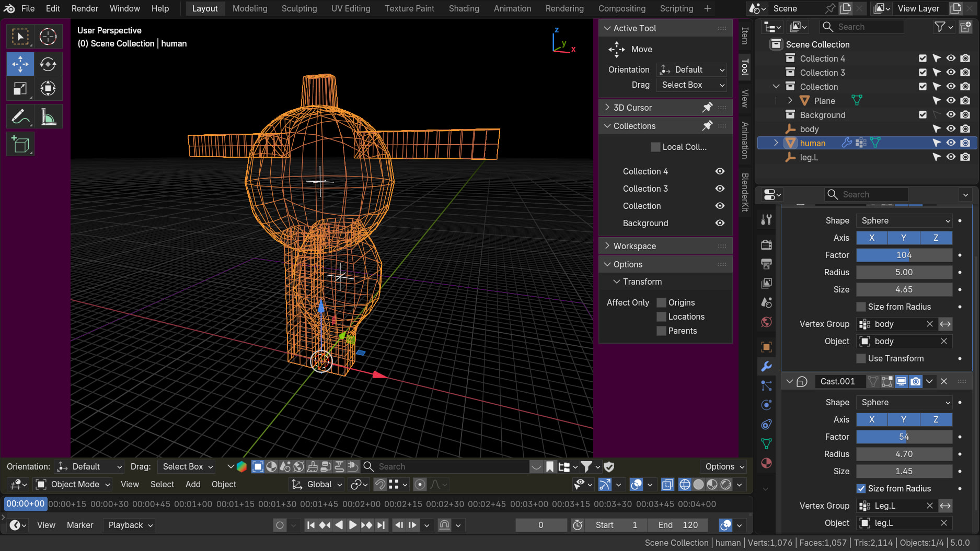The height and width of the screenshot is (551, 980).
Task: Enable Size from Radius for first Cast
Action: [x=861, y=307]
